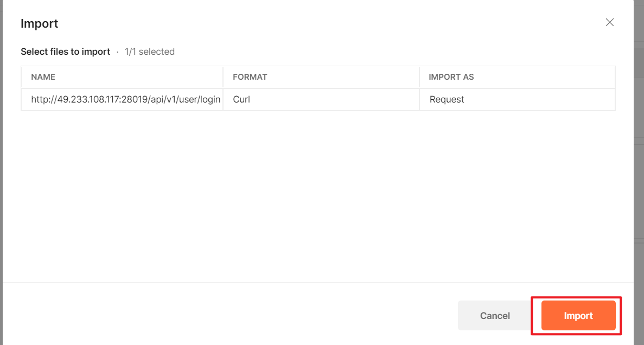Select the user/login URL row name
The height and width of the screenshot is (345, 644).
pos(126,100)
